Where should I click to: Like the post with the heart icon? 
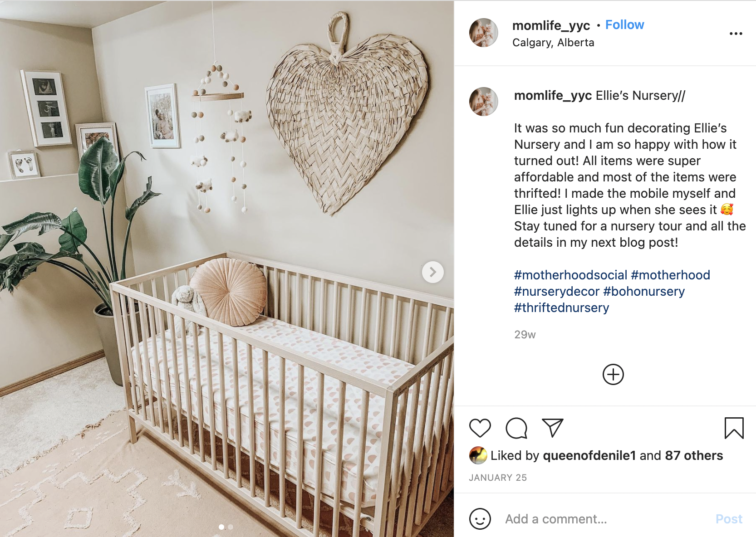pyautogui.click(x=480, y=428)
